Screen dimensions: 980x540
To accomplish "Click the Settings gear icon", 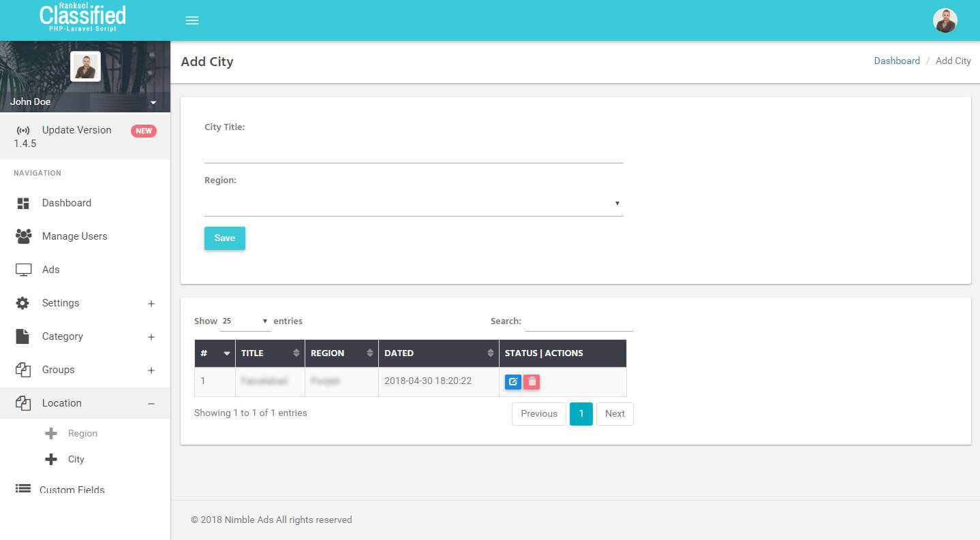I will pyautogui.click(x=23, y=303).
